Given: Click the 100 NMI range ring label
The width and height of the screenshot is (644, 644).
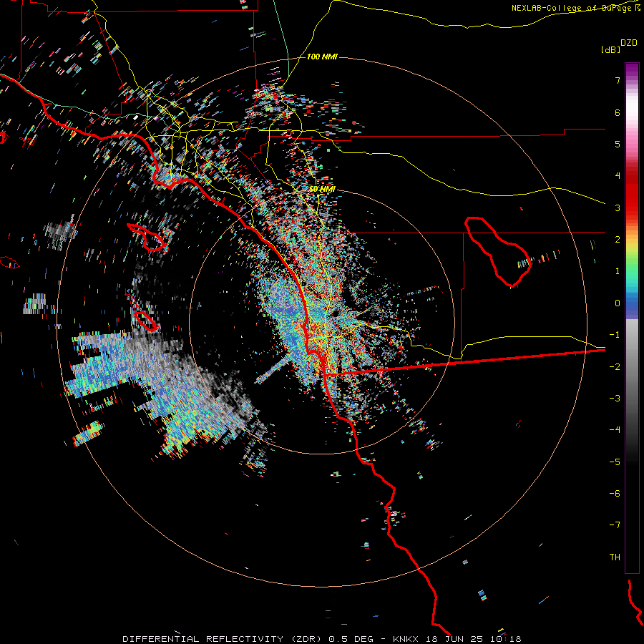Looking at the screenshot, I should pyautogui.click(x=322, y=57).
